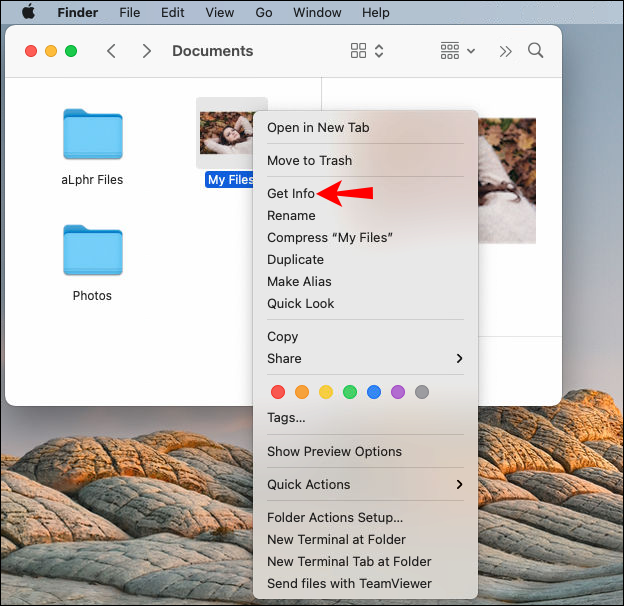Click the large preview image
Viewport: 624px width, 606px height.
tap(507, 180)
